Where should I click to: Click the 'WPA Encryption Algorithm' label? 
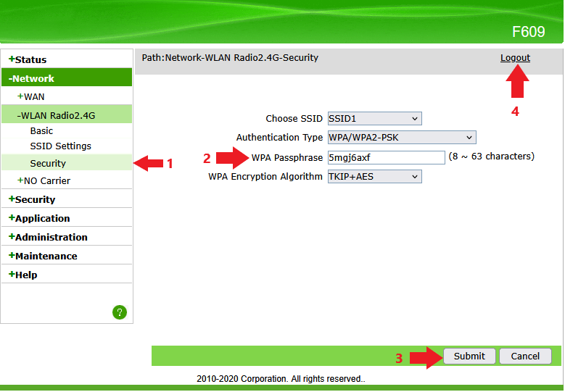265,176
